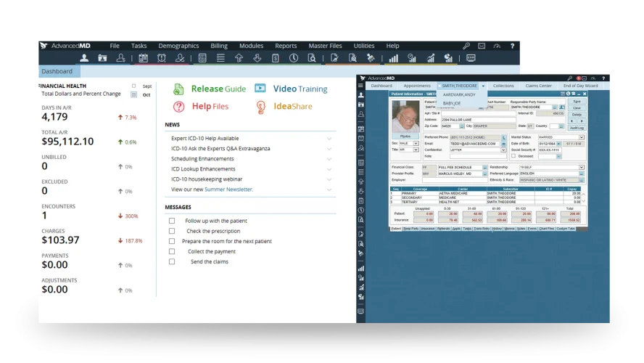Click the key icon in title bar
This screenshot has height=363, width=644.
coord(466,46)
